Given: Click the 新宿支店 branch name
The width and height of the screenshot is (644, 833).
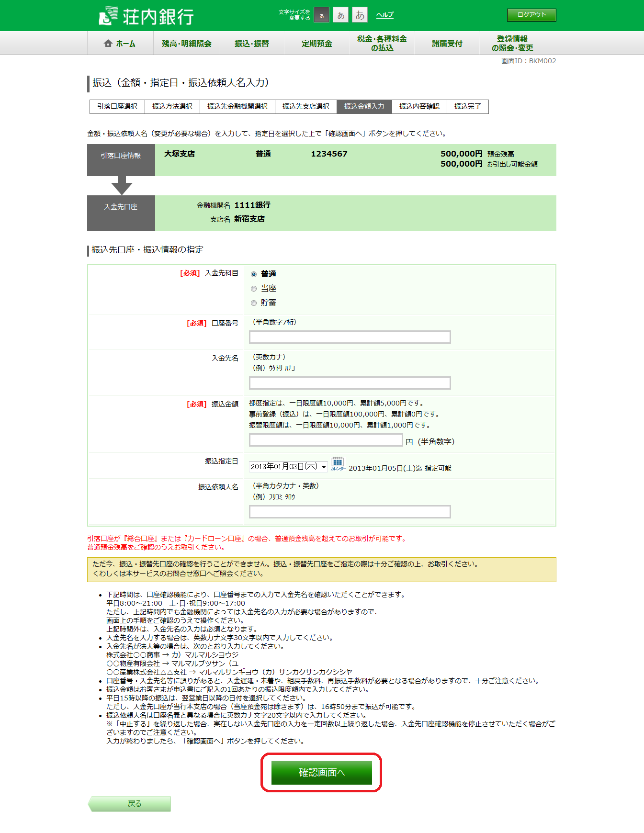Looking at the screenshot, I should click(249, 219).
